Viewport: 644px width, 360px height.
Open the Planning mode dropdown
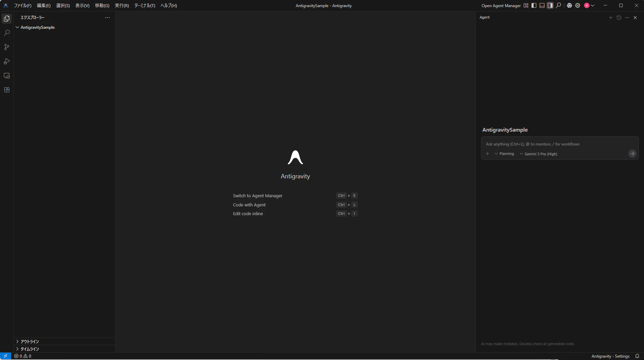coord(504,154)
